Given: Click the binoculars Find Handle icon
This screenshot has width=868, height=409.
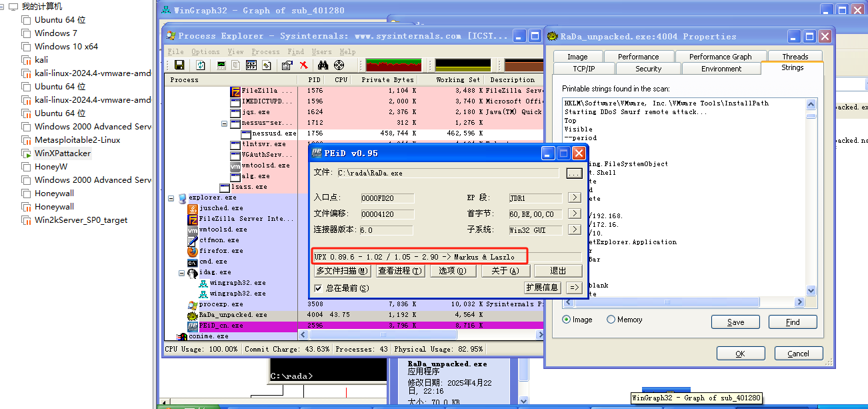Looking at the screenshot, I should tap(323, 65).
